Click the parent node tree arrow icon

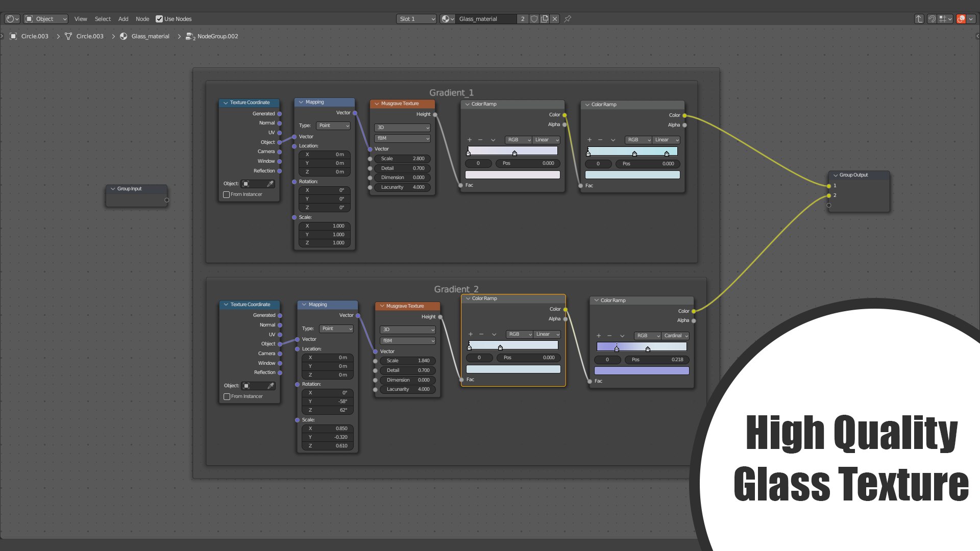919,19
